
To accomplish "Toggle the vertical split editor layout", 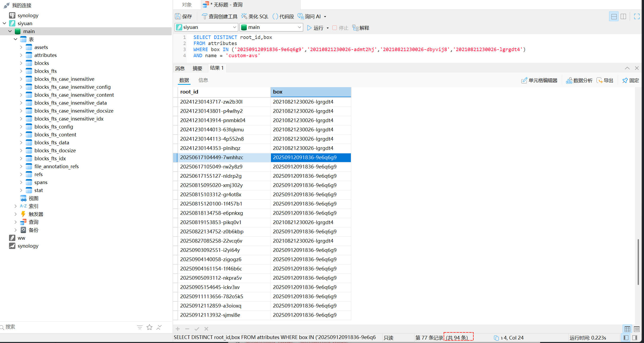I will point(623,16).
